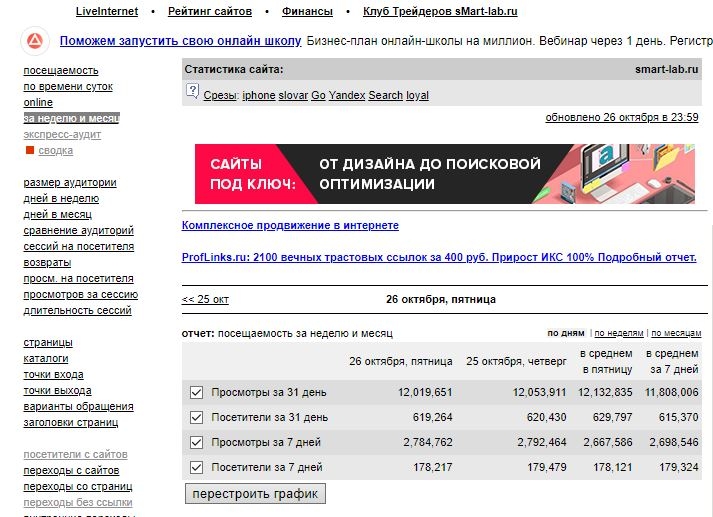Image resolution: width=713 pixels, height=517 pixels.
Task: Open точки выхода report
Action: (57, 390)
